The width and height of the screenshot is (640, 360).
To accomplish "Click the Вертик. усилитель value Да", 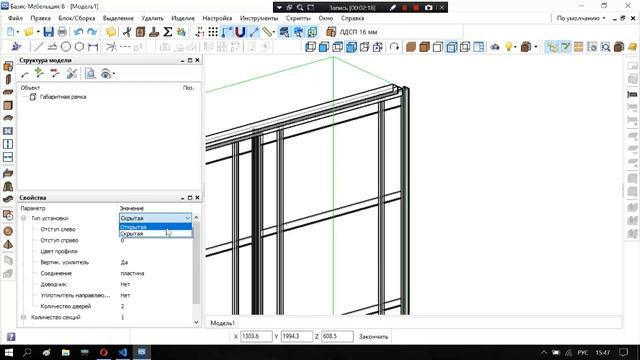I will pos(124,262).
